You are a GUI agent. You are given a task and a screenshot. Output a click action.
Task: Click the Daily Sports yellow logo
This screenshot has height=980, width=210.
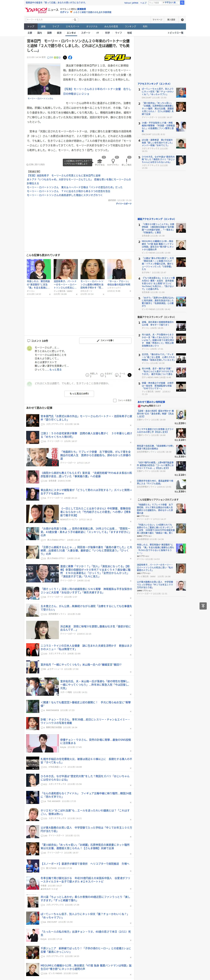tap(118, 57)
